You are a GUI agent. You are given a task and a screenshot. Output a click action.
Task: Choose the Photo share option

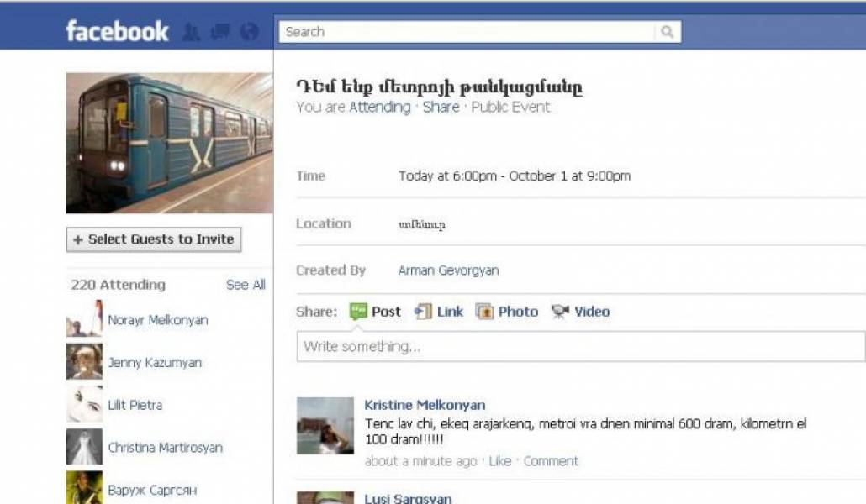506,312
